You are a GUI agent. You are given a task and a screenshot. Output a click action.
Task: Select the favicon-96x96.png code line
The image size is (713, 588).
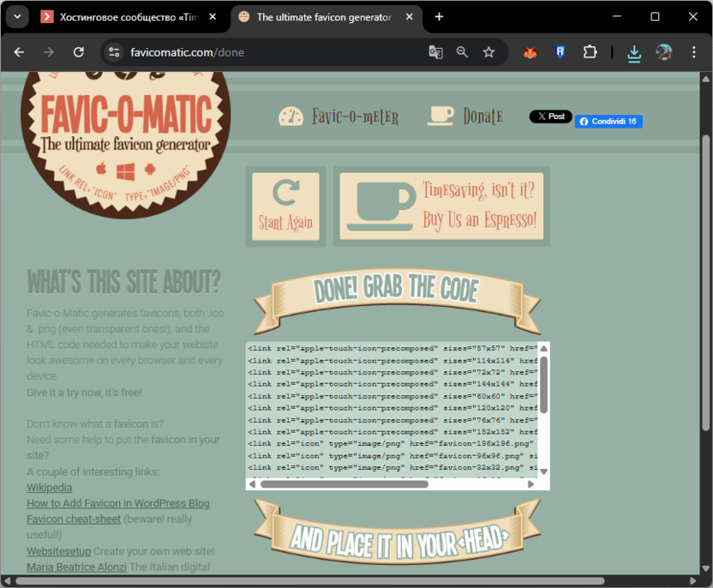(392, 455)
